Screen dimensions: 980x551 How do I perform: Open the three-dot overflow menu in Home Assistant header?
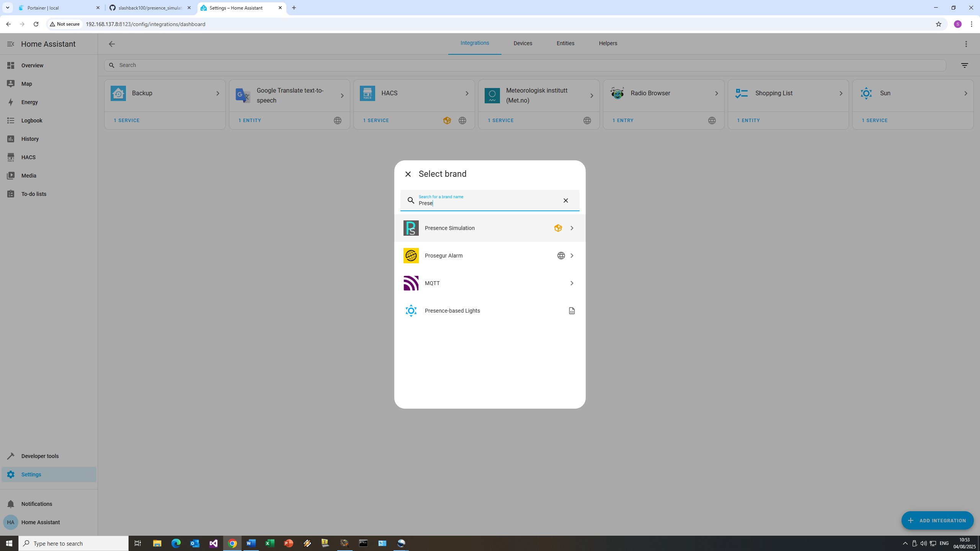coord(966,44)
